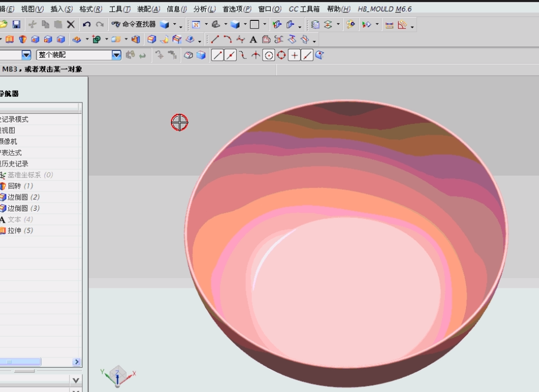The height and width of the screenshot is (392, 539).
Task: Open the 视图(V) menu
Action: pos(32,9)
